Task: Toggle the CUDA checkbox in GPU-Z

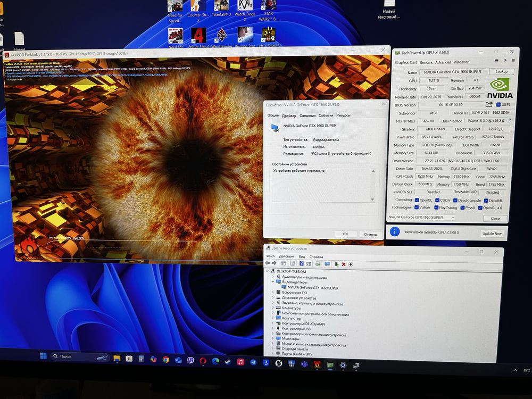Action: (437, 200)
